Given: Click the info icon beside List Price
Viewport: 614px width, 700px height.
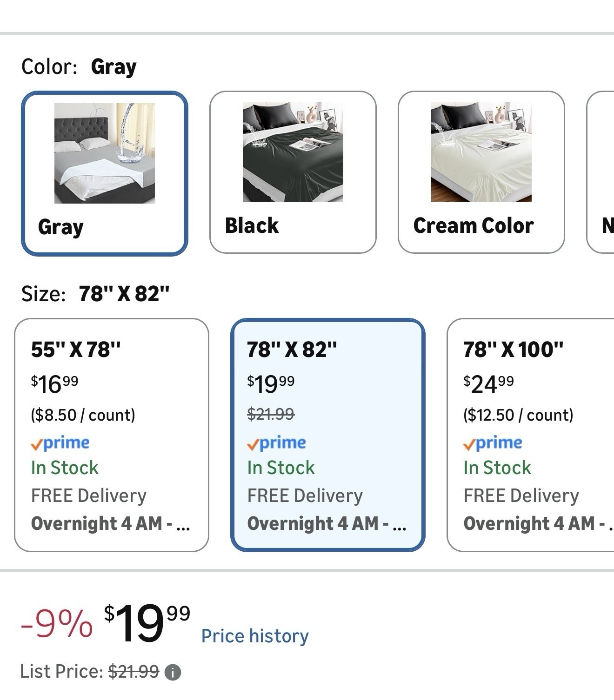Looking at the screenshot, I should [173, 672].
